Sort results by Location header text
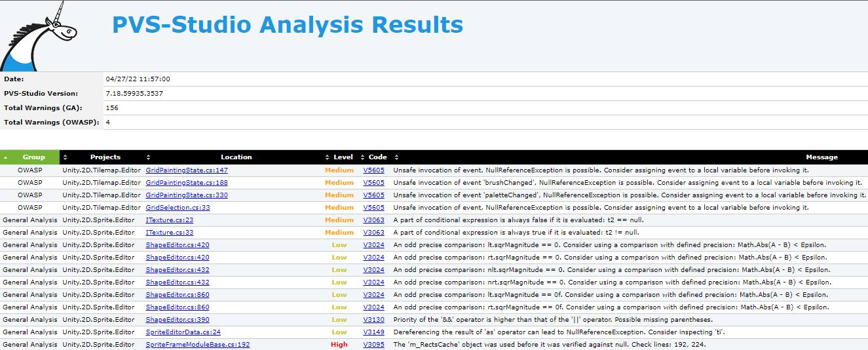Screen dimensions: 868x350 [236, 157]
